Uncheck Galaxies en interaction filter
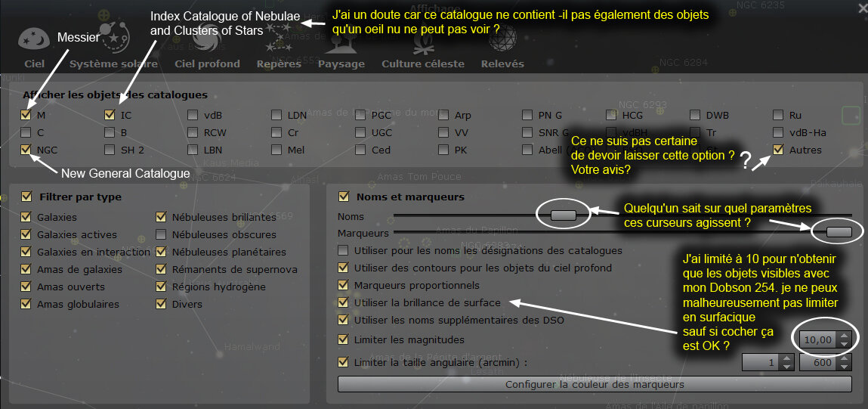This screenshot has height=409, width=868. pyautogui.click(x=26, y=252)
